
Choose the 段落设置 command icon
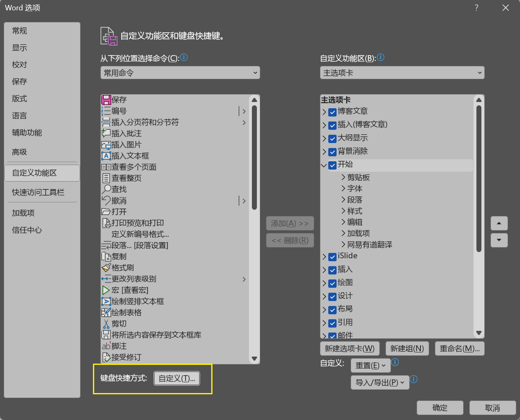point(106,245)
